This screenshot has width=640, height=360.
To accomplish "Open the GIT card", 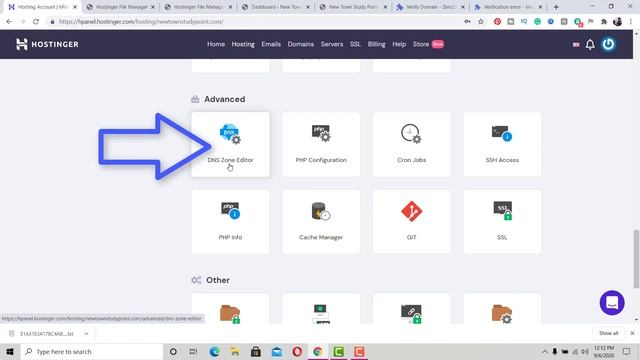I will 411,222.
